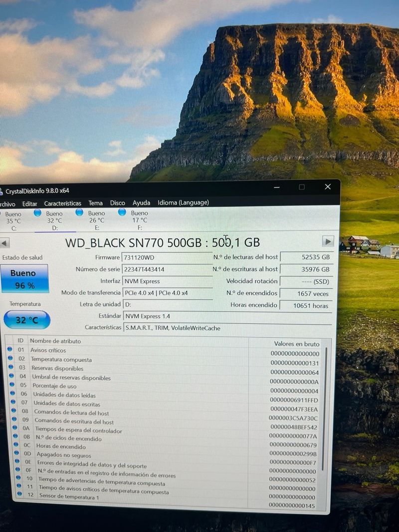Select drive D: at 32 °C
The width and height of the screenshot is (399, 532).
tap(55, 220)
